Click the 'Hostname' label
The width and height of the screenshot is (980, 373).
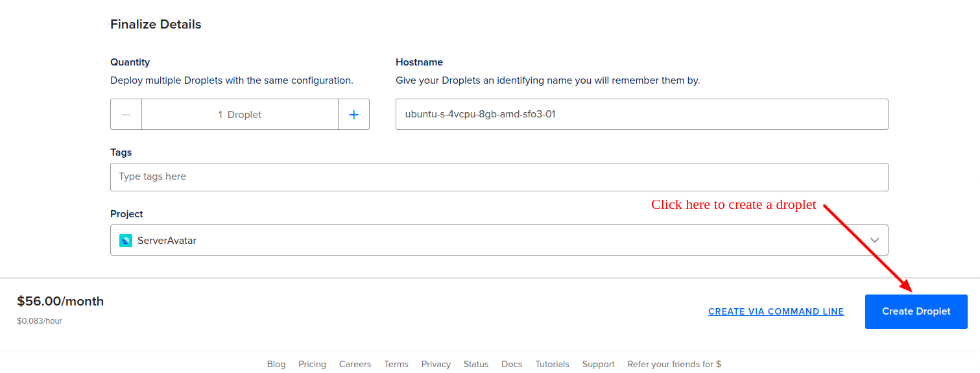click(x=419, y=62)
